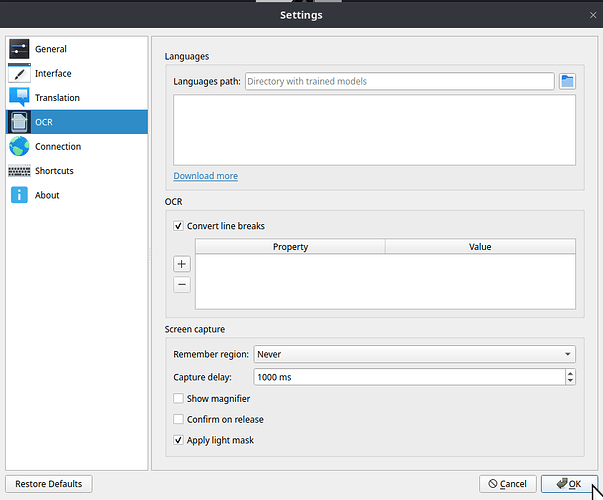Image resolution: width=603 pixels, height=500 pixels.
Task: Browse for languages path folder icon
Action: pyautogui.click(x=567, y=81)
